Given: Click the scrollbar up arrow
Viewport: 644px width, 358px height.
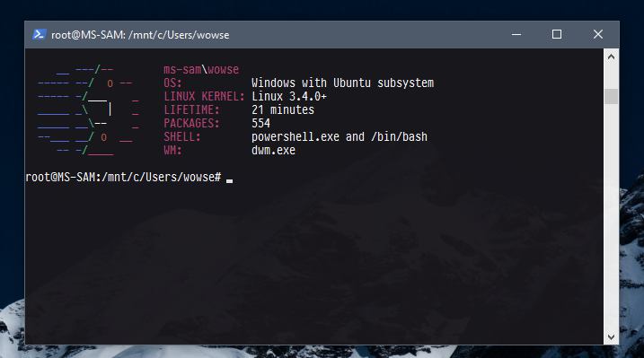Looking at the screenshot, I should (x=611, y=57).
